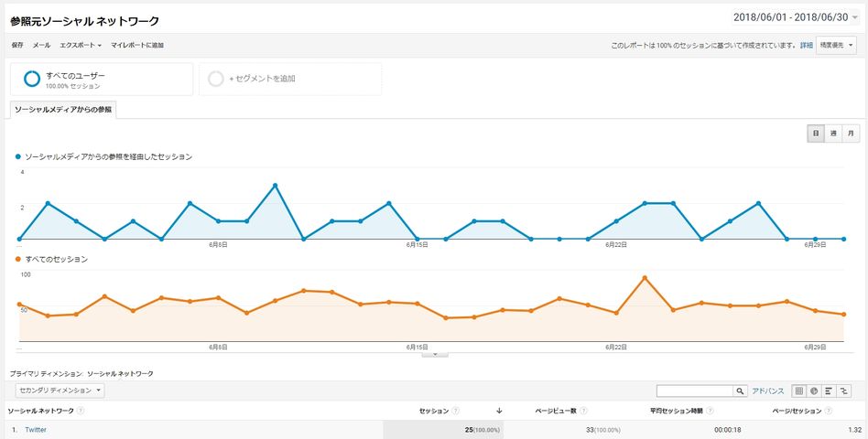Click the help icon next to ページビュー数
This screenshot has height=439, width=868.
[x=583, y=411]
